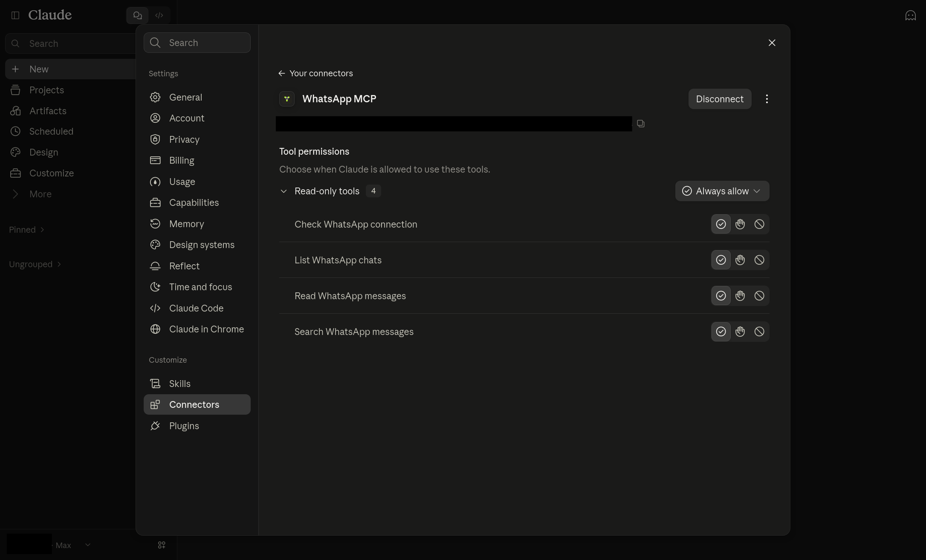Switch to the code view icon near the Claude logo

159,15
